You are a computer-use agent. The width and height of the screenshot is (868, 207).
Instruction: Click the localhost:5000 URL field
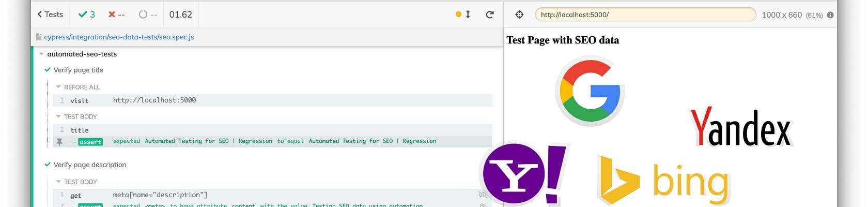click(x=645, y=14)
